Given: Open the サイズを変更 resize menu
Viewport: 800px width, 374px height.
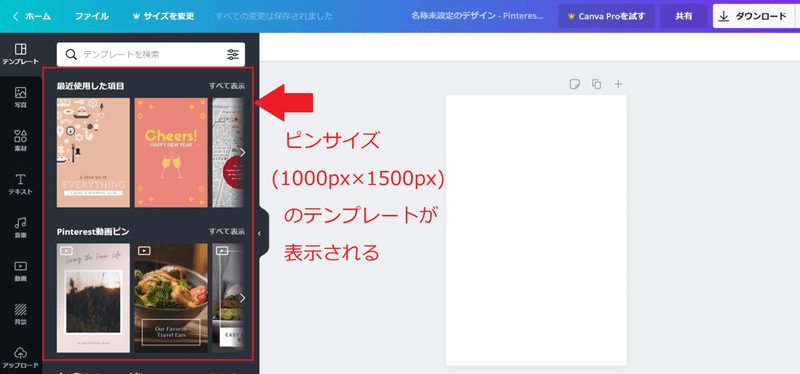Looking at the screenshot, I should pyautogui.click(x=163, y=16).
